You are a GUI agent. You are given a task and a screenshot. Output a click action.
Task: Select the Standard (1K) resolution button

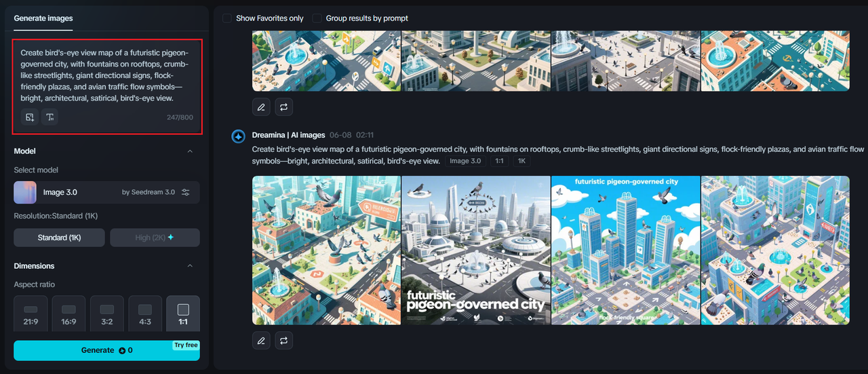(x=59, y=238)
